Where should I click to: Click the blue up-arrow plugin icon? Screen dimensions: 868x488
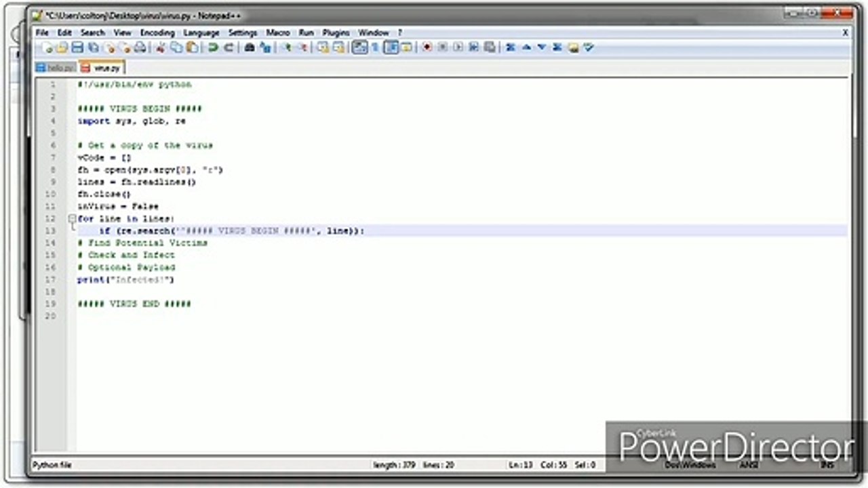pos(526,47)
